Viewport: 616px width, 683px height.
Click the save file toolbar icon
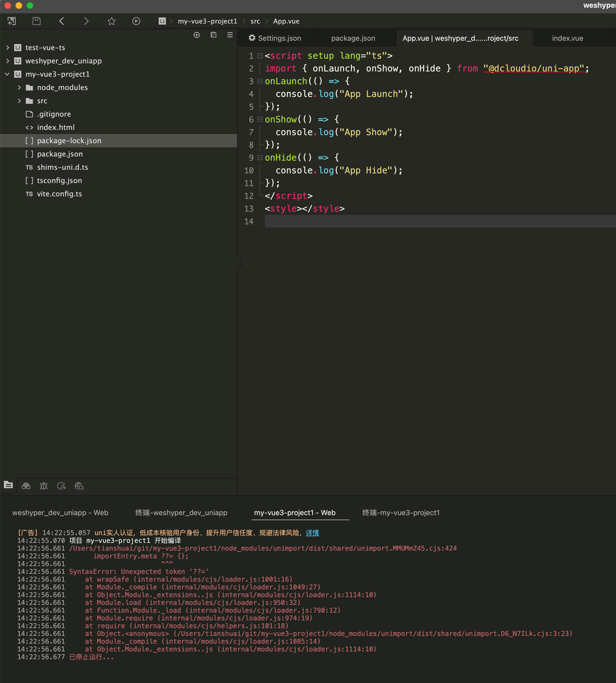click(36, 21)
